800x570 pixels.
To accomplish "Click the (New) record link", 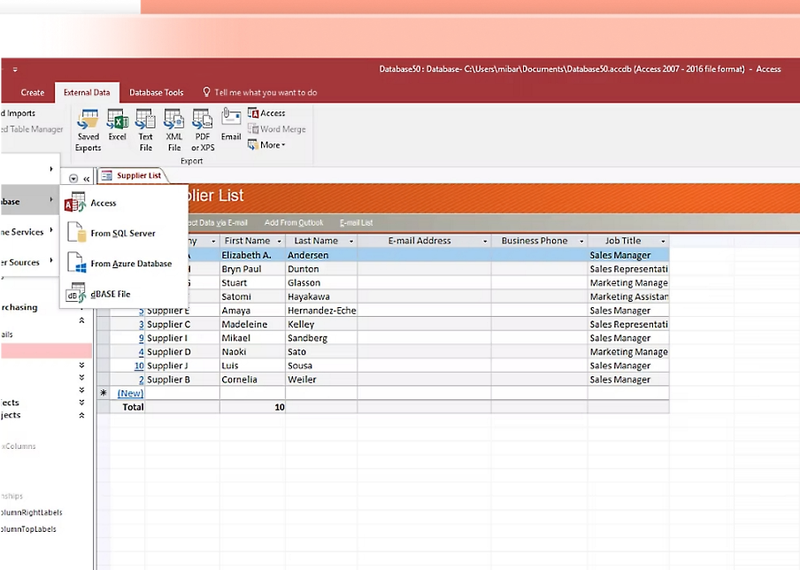I will pos(130,393).
